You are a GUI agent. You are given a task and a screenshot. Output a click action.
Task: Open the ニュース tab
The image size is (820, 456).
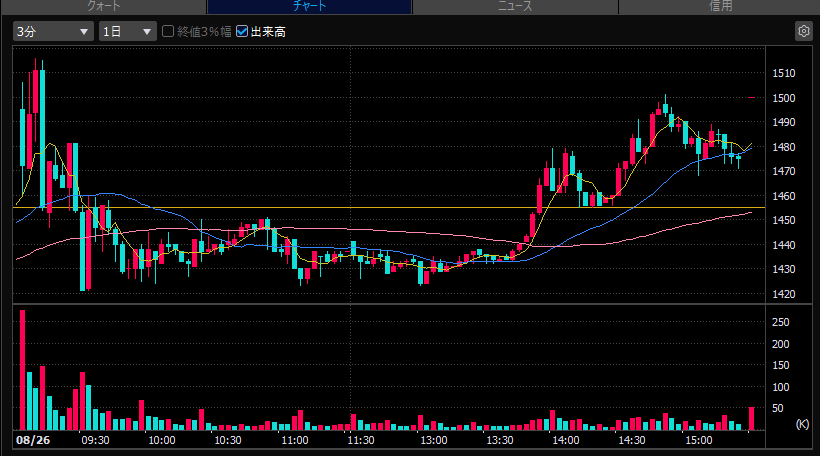[515, 6]
